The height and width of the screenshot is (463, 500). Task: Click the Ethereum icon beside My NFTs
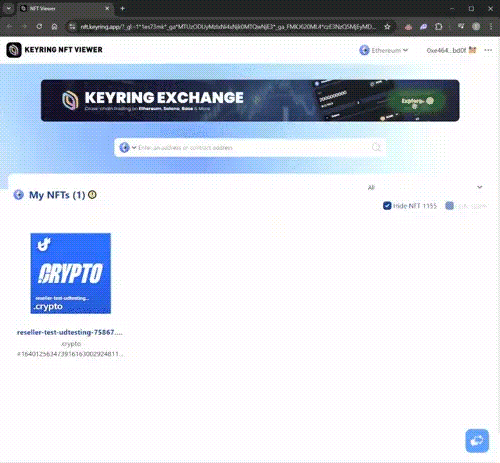[19, 195]
